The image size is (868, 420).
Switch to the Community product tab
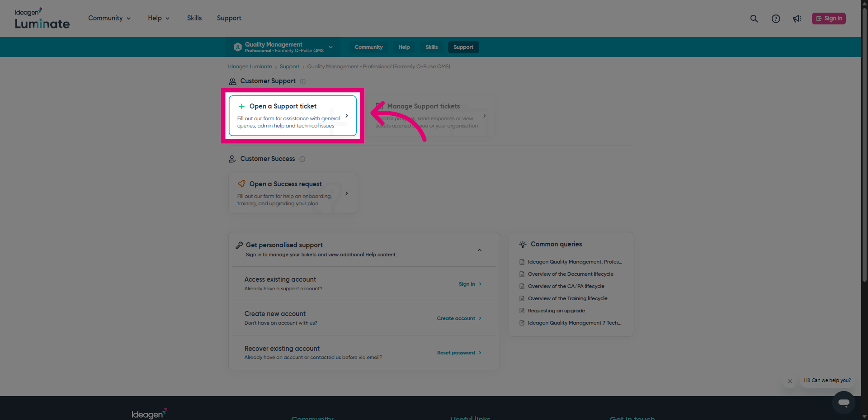tap(368, 47)
